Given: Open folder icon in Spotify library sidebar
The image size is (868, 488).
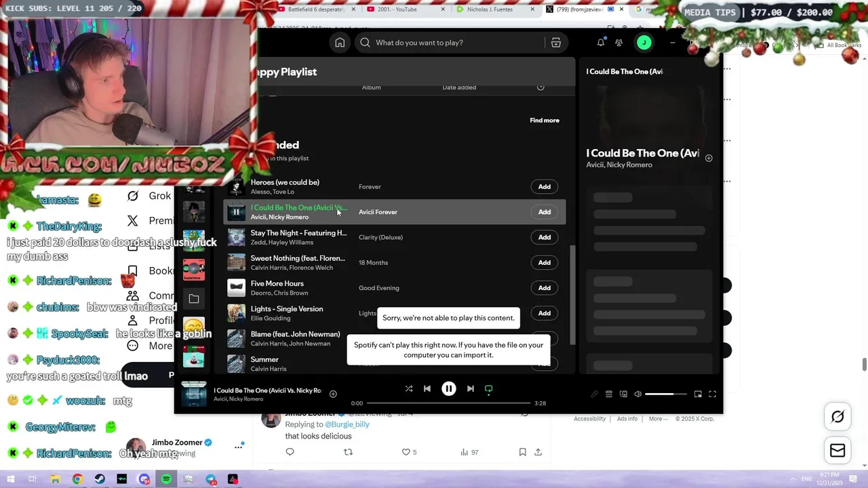Looking at the screenshot, I should [x=194, y=299].
